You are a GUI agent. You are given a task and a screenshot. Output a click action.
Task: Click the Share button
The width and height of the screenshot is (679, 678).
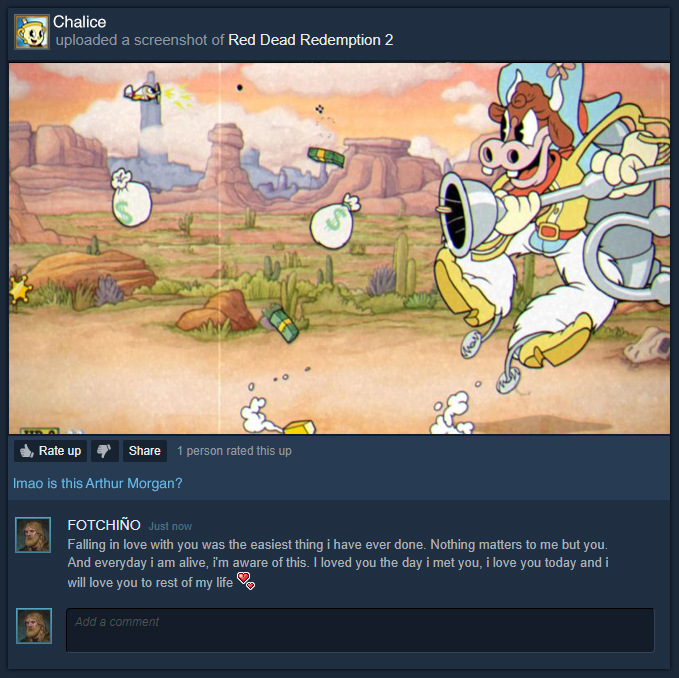pos(145,451)
